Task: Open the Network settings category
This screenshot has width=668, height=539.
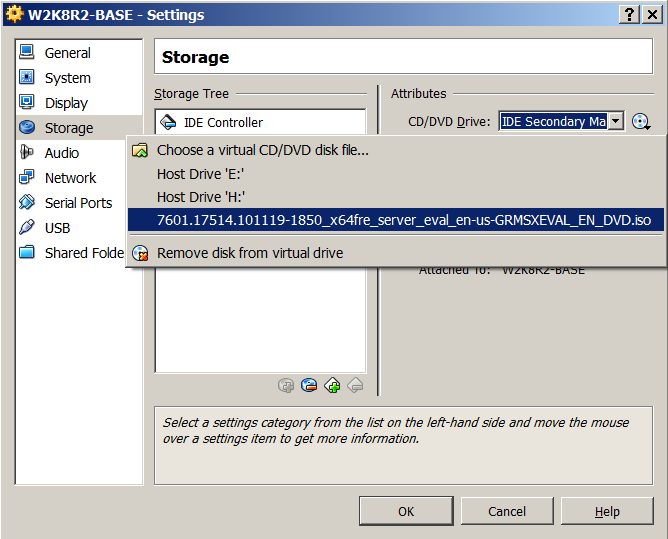Action: tap(71, 178)
